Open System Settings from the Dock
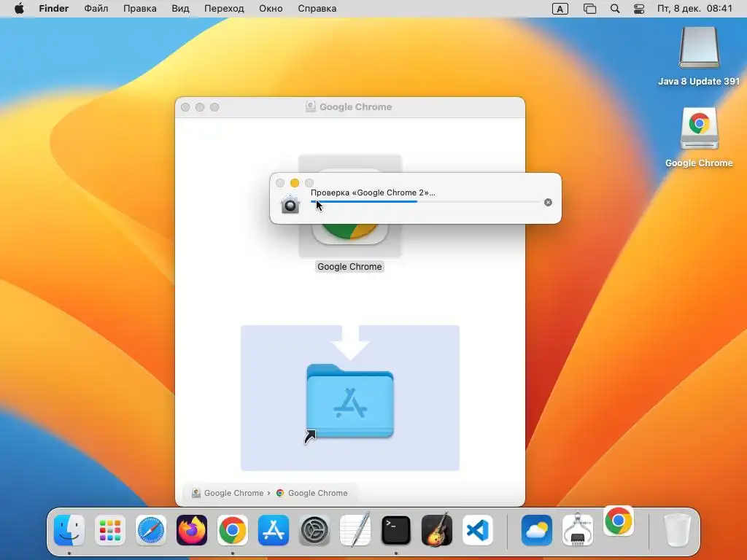 (x=314, y=530)
